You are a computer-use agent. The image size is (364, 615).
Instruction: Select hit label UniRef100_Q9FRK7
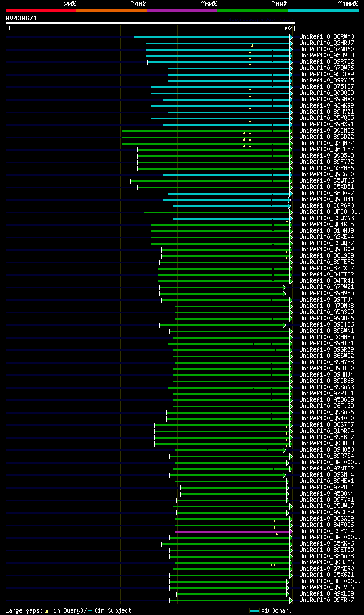(x=326, y=600)
